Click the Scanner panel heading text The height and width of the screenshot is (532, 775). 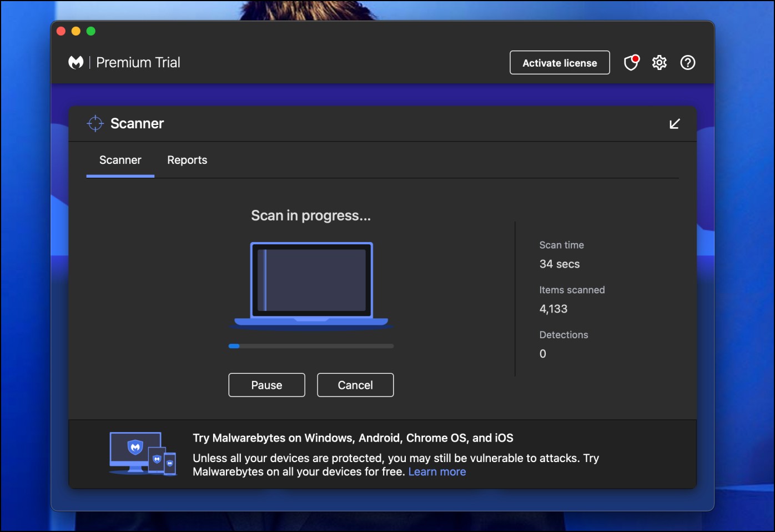coord(137,123)
